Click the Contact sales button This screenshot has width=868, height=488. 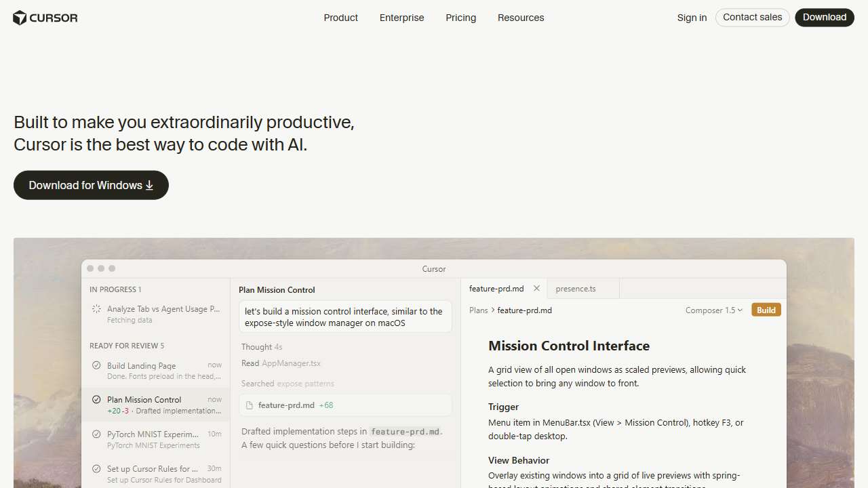(752, 17)
